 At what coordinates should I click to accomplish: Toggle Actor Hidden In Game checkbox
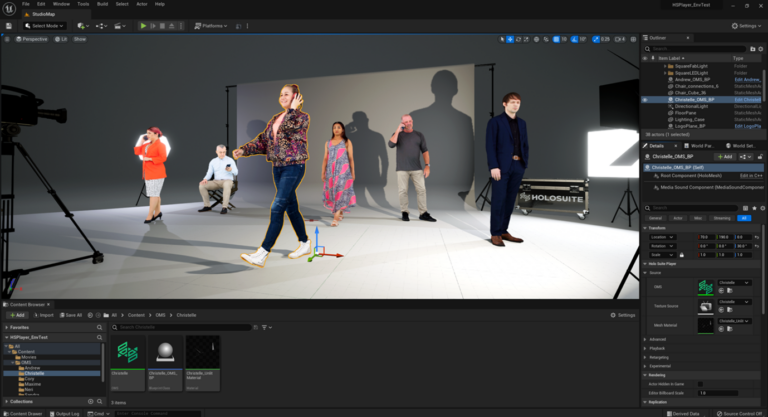pyautogui.click(x=698, y=384)
